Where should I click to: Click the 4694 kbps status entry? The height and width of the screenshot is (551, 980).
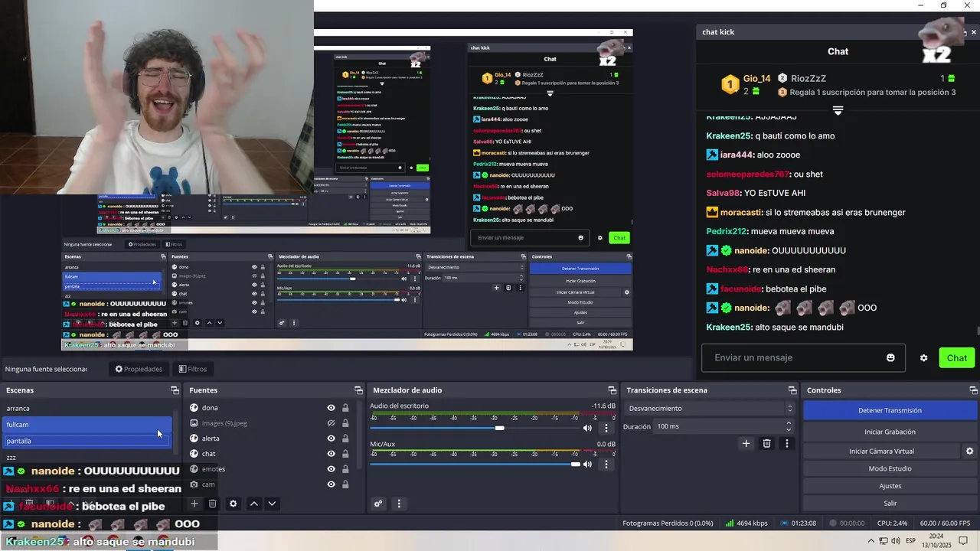[x=746, y=523]
